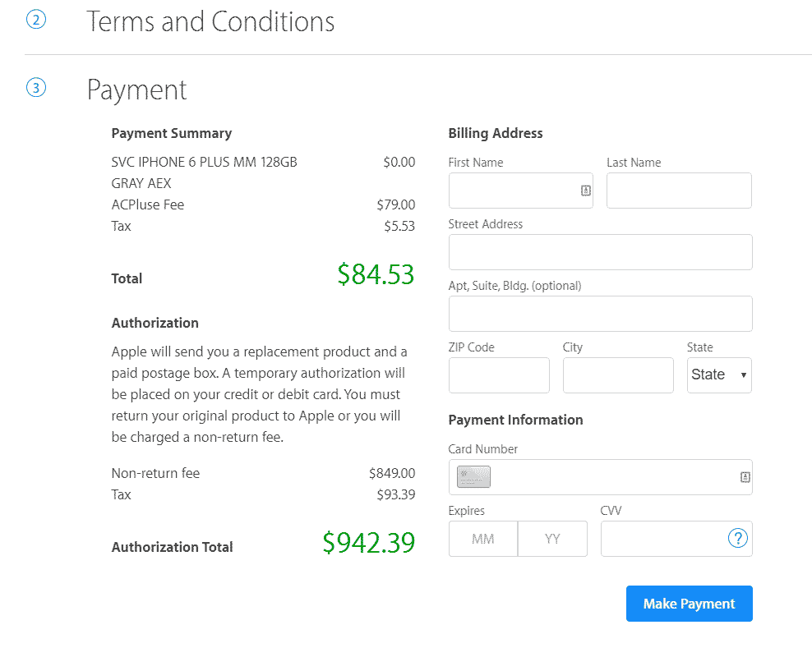Select the Street Address field
Screen dimensions: 812x657
(600, 252)
